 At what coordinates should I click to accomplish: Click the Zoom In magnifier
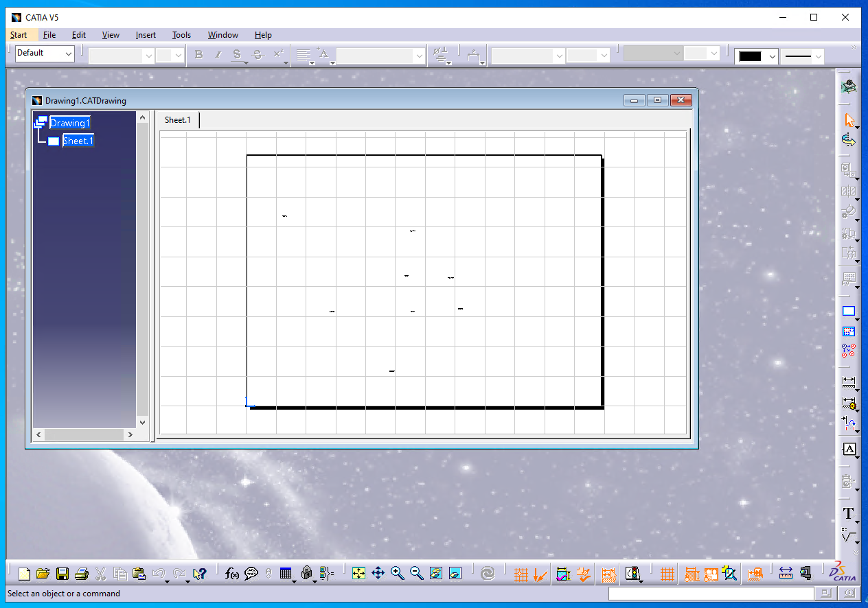tap(397, 574)
